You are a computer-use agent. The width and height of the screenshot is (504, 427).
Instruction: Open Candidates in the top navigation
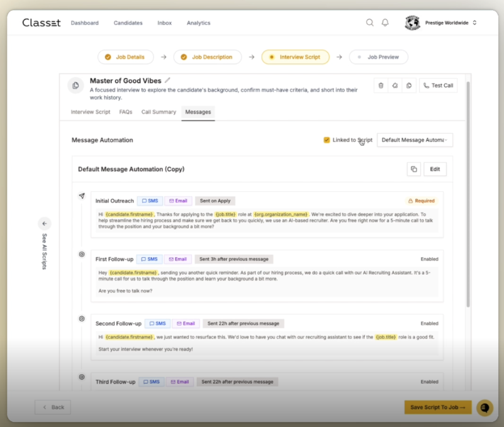[128, 23]
